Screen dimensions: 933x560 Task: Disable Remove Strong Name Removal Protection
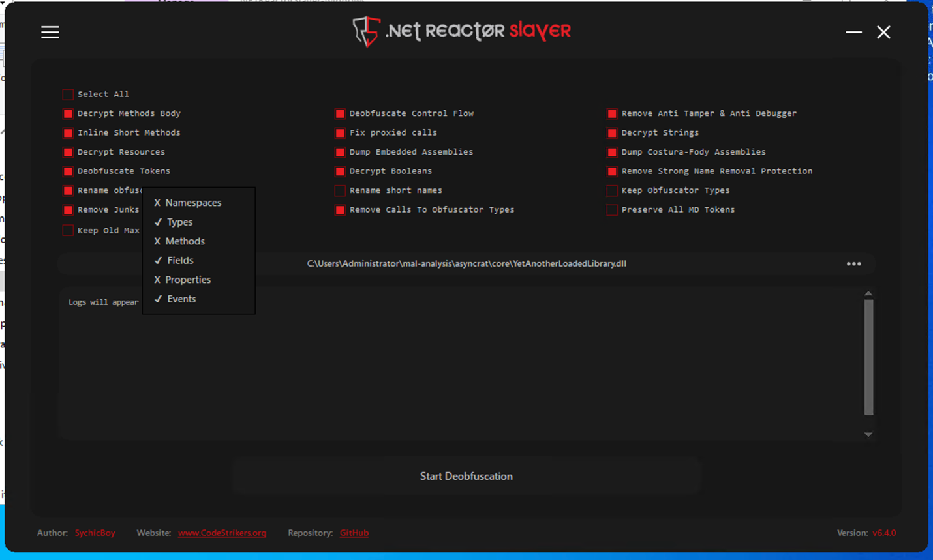(612, 171)
